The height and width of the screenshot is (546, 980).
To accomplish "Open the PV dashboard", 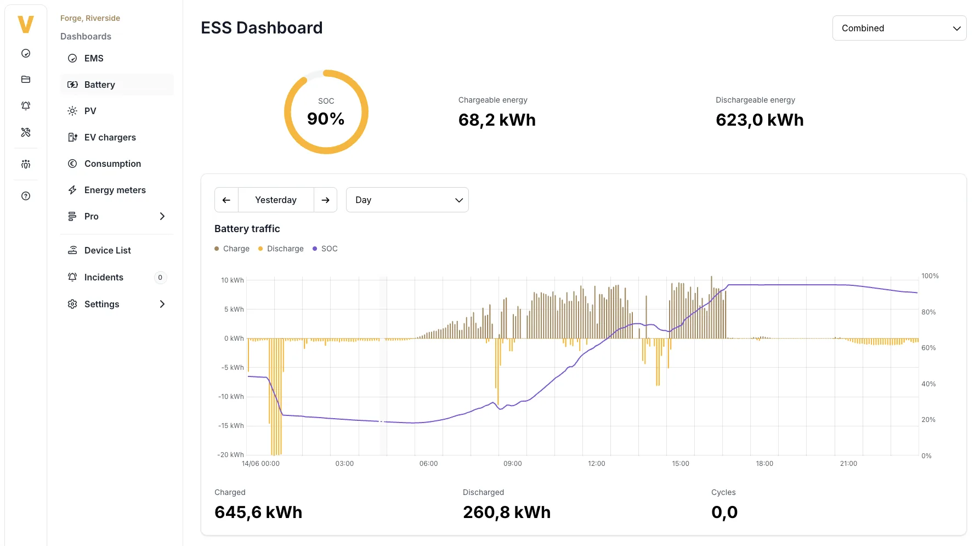I will click(117, 111).
